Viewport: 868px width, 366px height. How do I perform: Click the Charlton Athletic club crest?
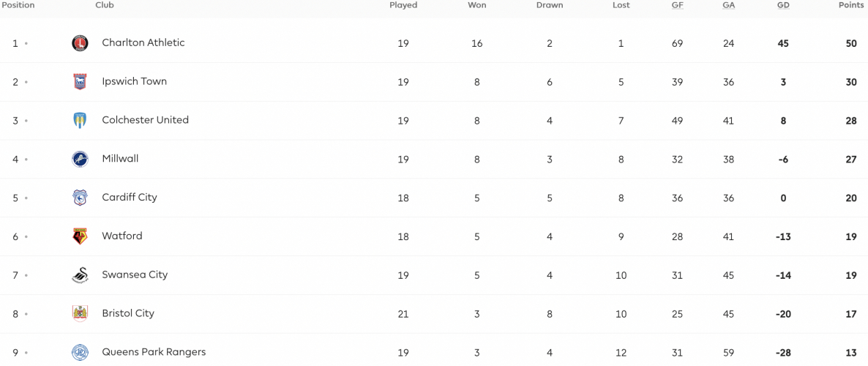pyautogui.click(x=80, y=43)
